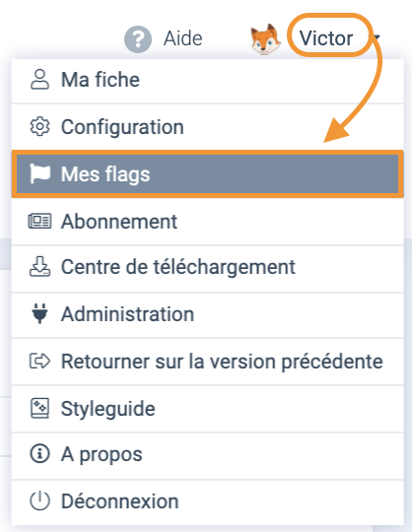Click the question mark help icon
The width and height of the screenshot is (416, 532).
tap(138, 39)
